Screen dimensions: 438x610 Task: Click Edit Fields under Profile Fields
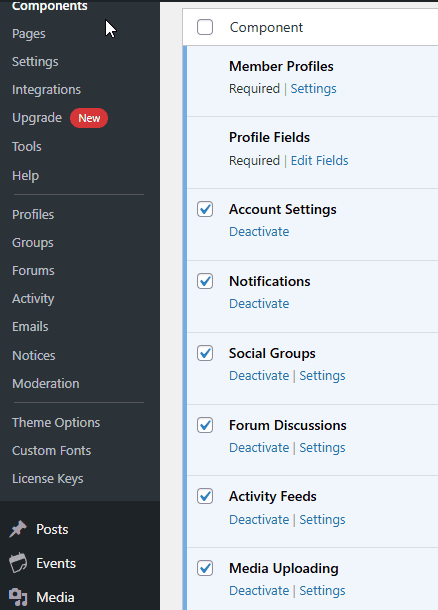tap(319, 161)
